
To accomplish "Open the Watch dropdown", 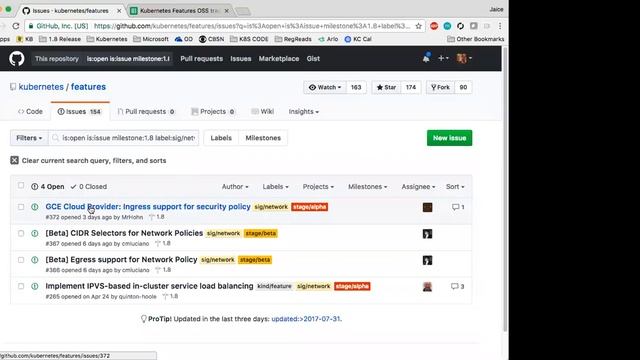I will pos(325,87).
